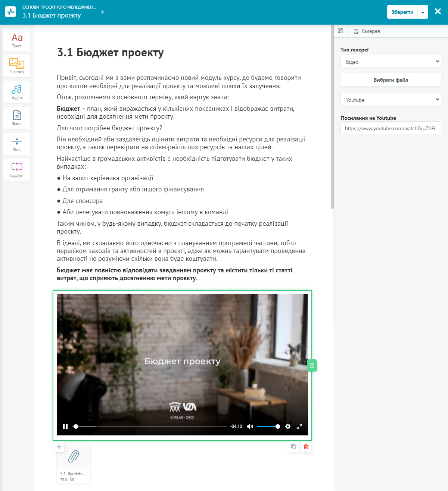
Task: Add an Аудіо block
Action: coord(17,92)
